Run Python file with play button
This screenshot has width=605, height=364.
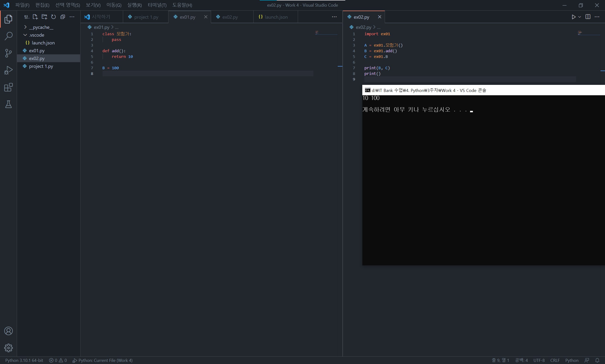point(574,17)
